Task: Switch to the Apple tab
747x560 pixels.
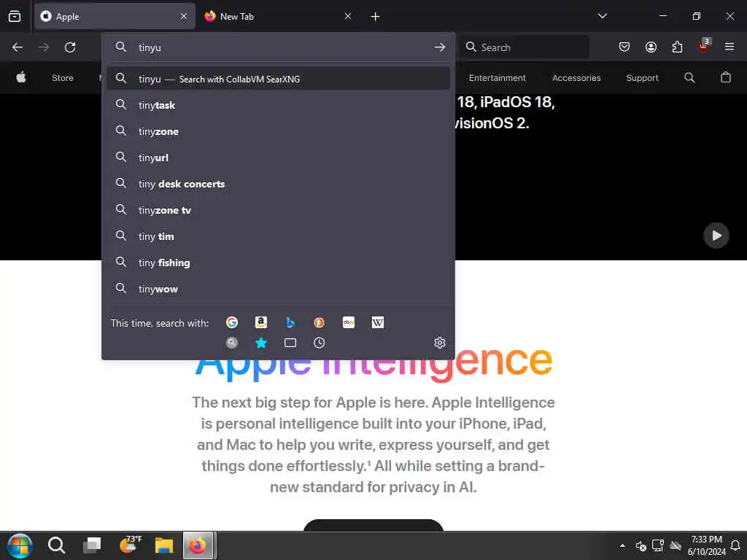Action: coord(115,17)
